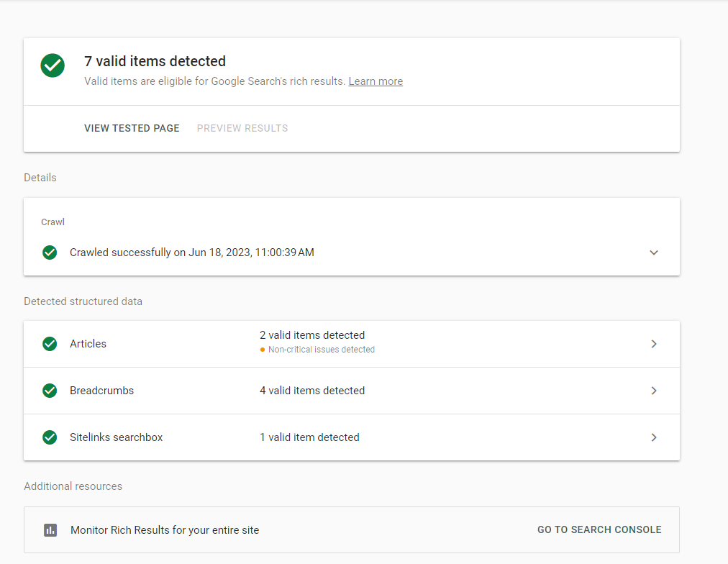Select the Breadcrumbs row label
The image size is (728, 564).
tap(101, 391)
